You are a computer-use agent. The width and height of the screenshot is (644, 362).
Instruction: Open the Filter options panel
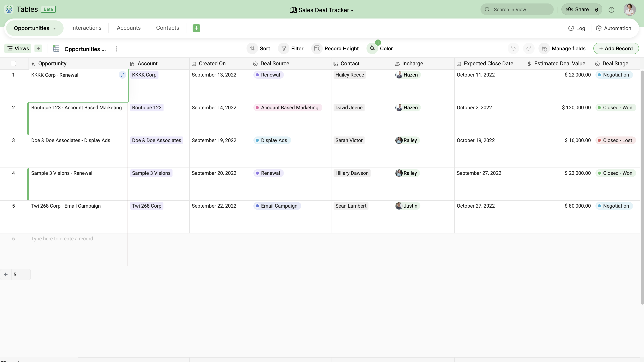tap(292, 48)
